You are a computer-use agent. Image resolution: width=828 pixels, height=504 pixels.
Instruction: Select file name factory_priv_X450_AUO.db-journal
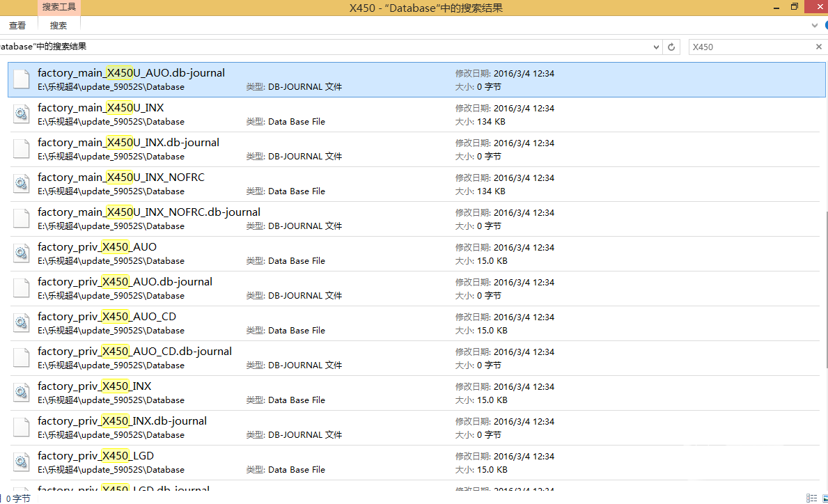[125, 282]
